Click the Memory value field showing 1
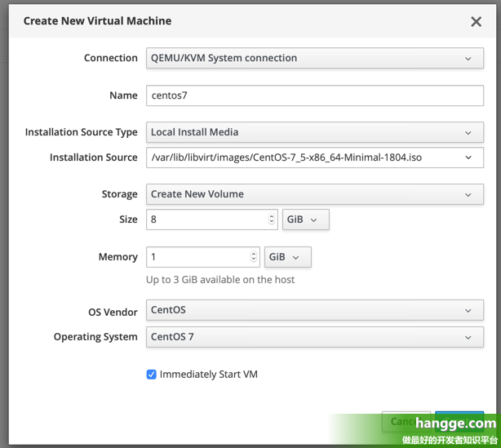Viewport: 501px width, 448px height. point(203,257)
